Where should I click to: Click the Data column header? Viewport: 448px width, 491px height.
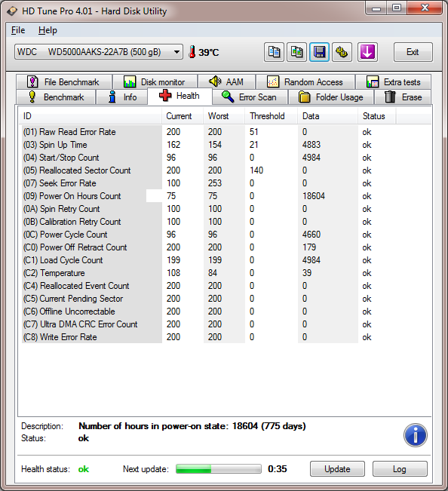pyautogui.click(x=327, y=116)
